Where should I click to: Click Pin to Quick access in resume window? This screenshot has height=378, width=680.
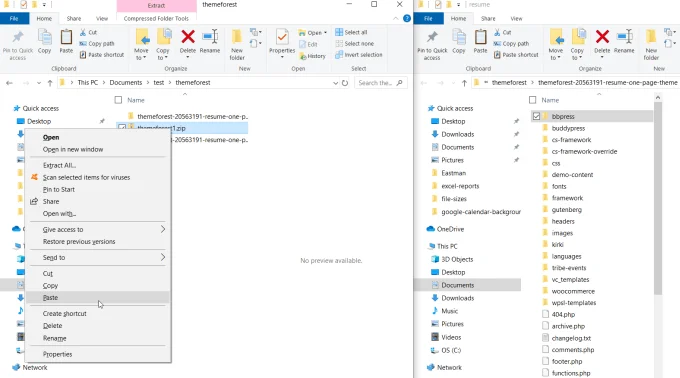coord(432,45)
